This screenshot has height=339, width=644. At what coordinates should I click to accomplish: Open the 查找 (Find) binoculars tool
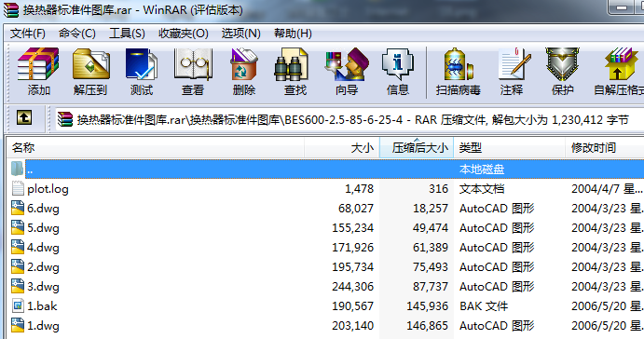coord(291,64)
